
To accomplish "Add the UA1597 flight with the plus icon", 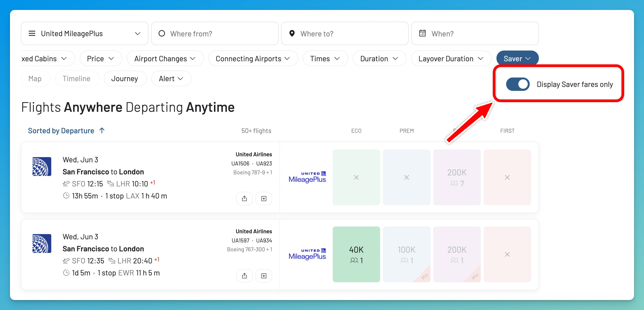I will 264,276.
